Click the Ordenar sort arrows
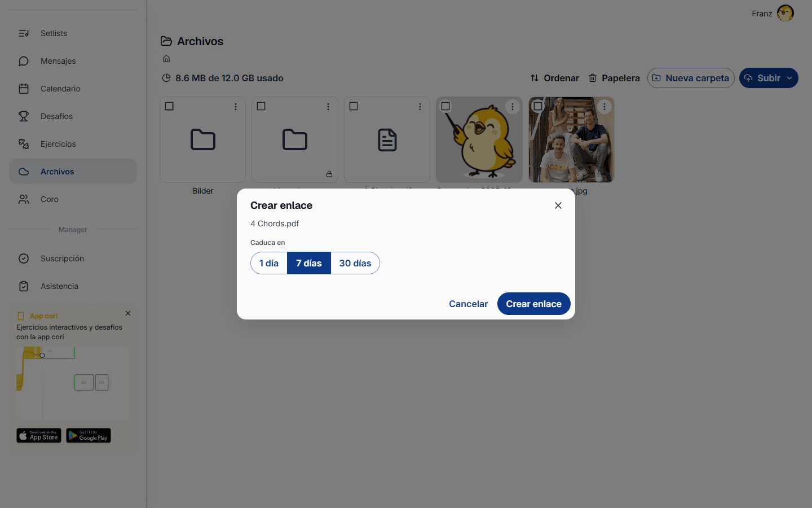Viewport: 812px width, 508px height. coord(535,78)
